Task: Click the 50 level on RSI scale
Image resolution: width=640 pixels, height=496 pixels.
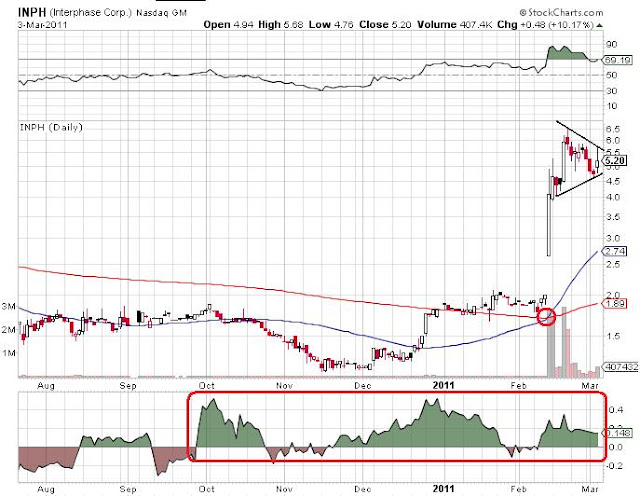Action: (612, 75)
